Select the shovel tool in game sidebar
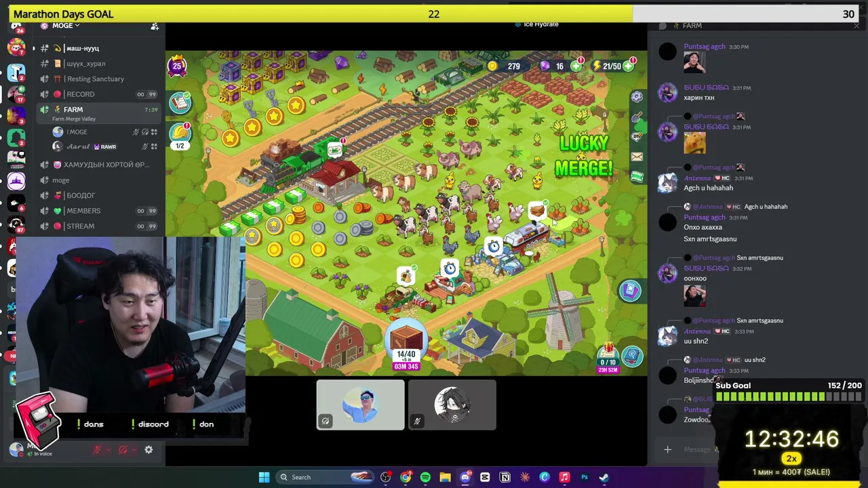This screenshot has height=488, width=868. [636, 118]
